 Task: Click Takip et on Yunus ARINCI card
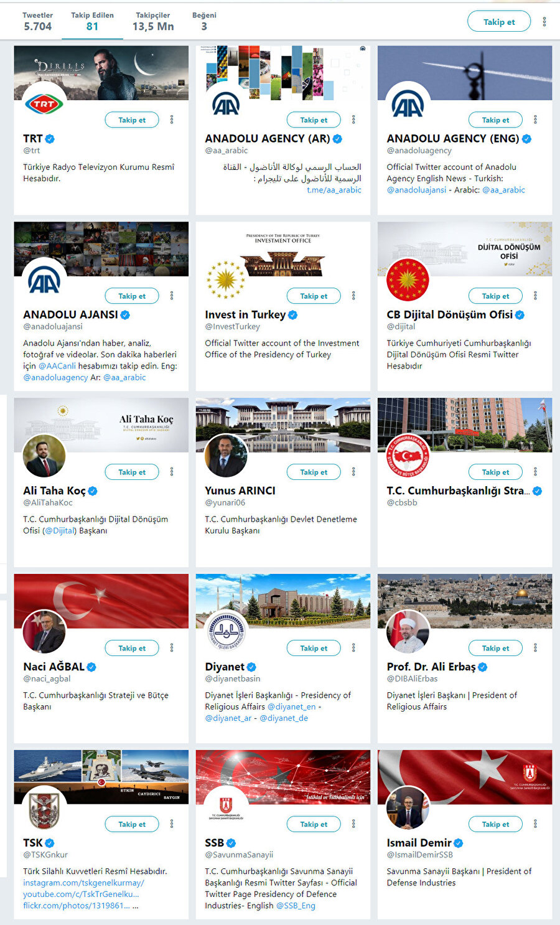(314, 472)
